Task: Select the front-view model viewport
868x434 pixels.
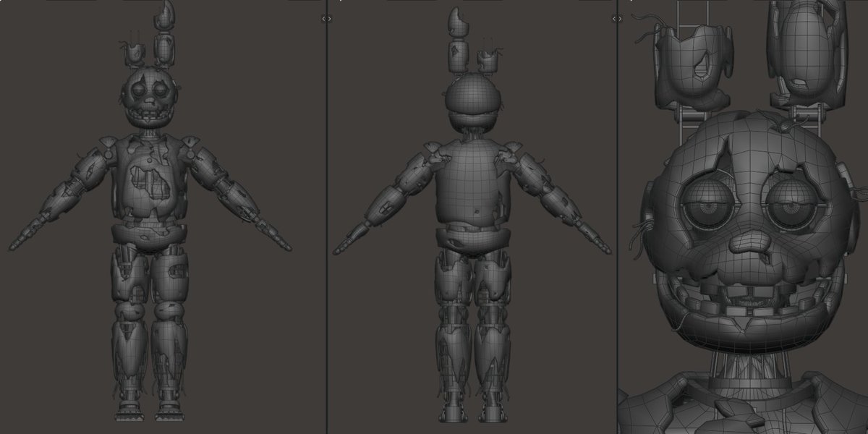Action: pos(163,217)
